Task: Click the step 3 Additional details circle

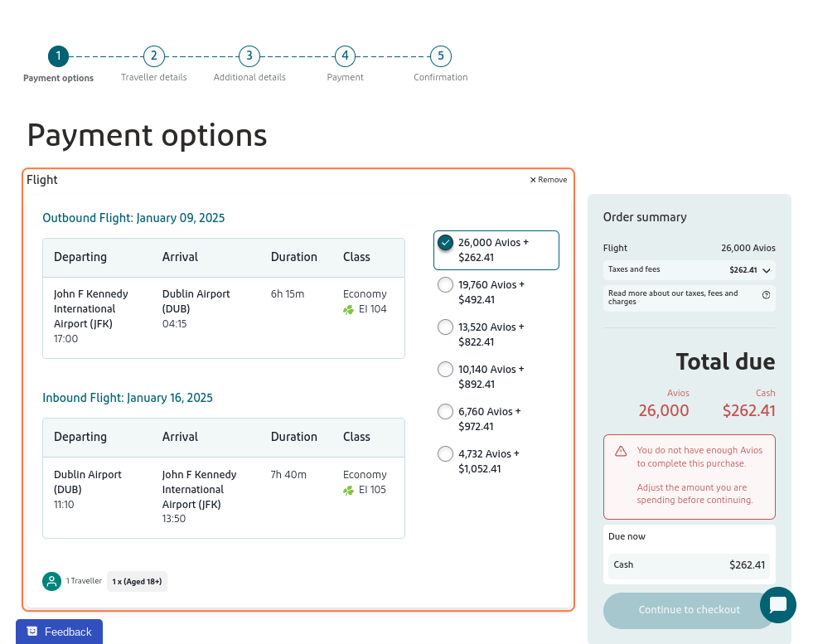Action: click(x=249, y=56)
